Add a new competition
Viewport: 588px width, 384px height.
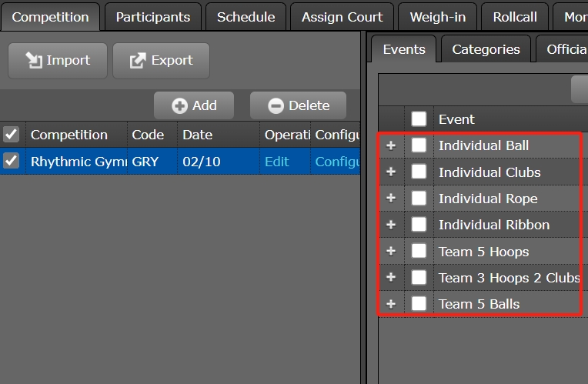[194, 106]
